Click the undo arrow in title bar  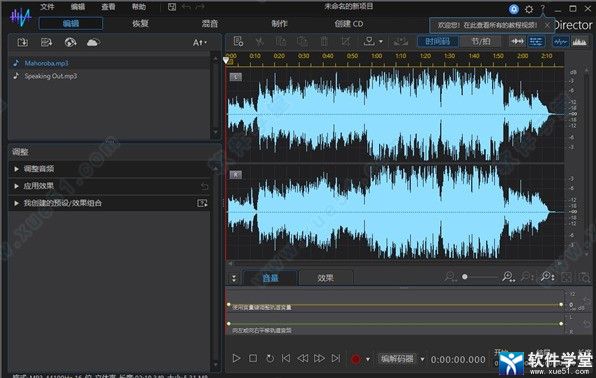(x=186, y=7)
